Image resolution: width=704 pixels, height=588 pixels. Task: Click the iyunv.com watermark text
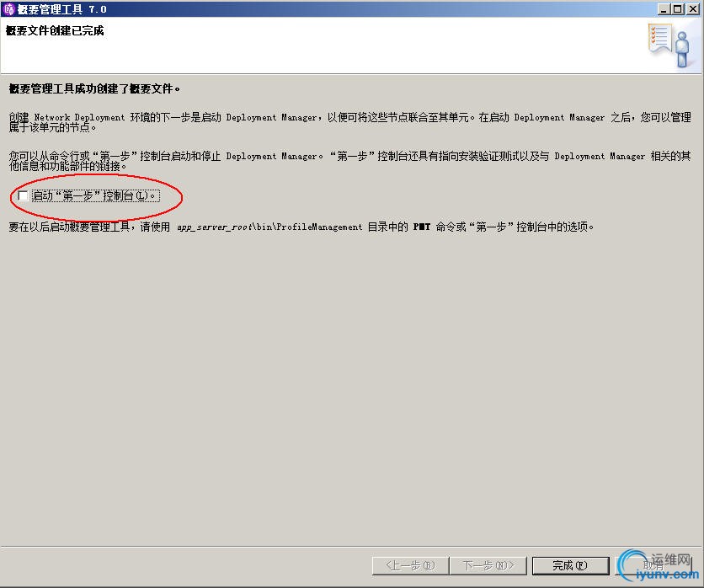(667, 574)
